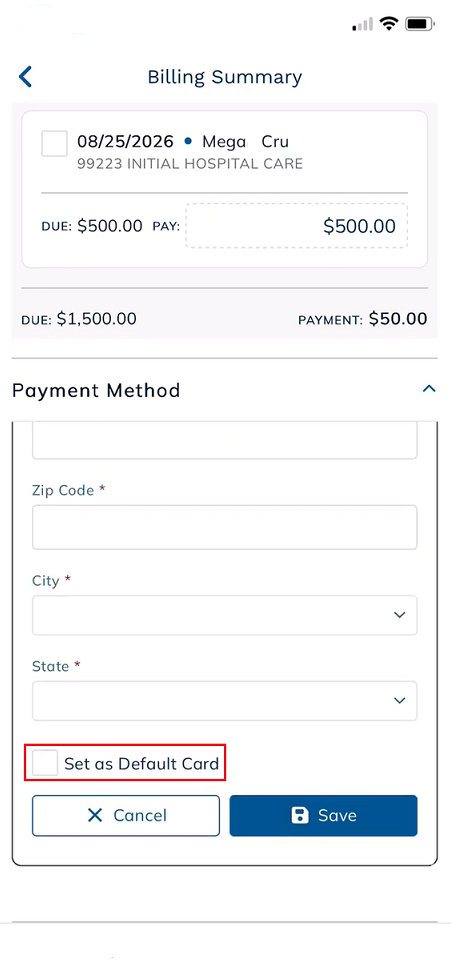Click the floppy disk Save icon
Viewport: 451px width, 974px height.
pos(300,816)
